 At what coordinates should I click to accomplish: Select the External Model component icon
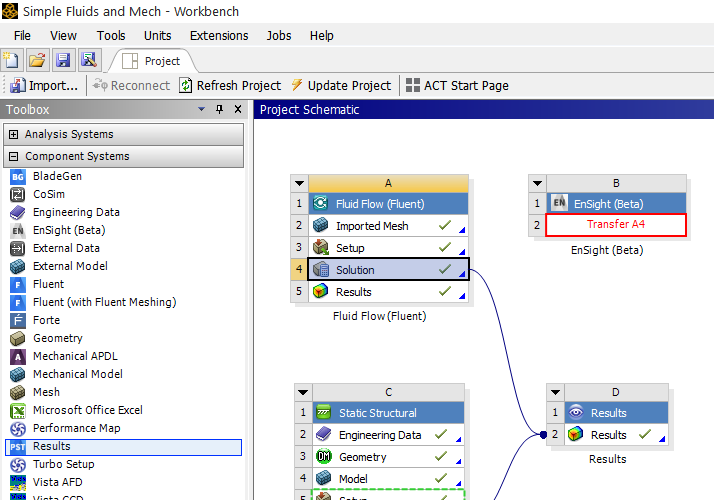pos(18,266)
